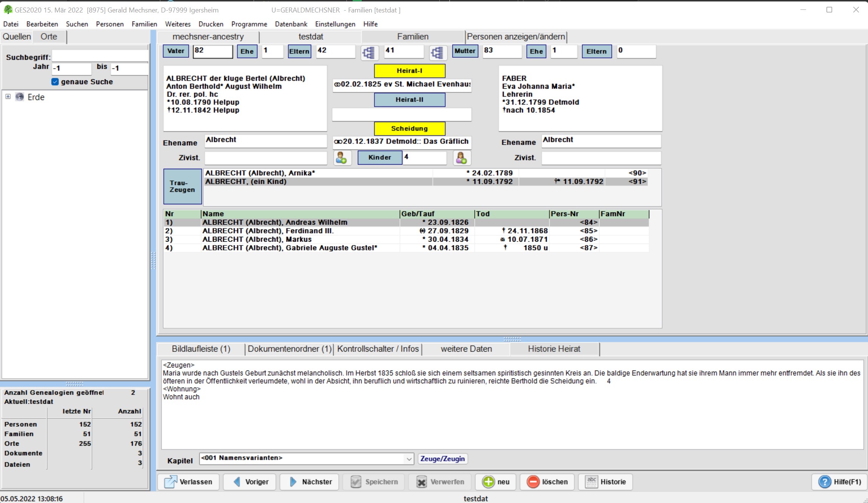
Task: Open Historie at the bottom bar
Action: (605, 482)
